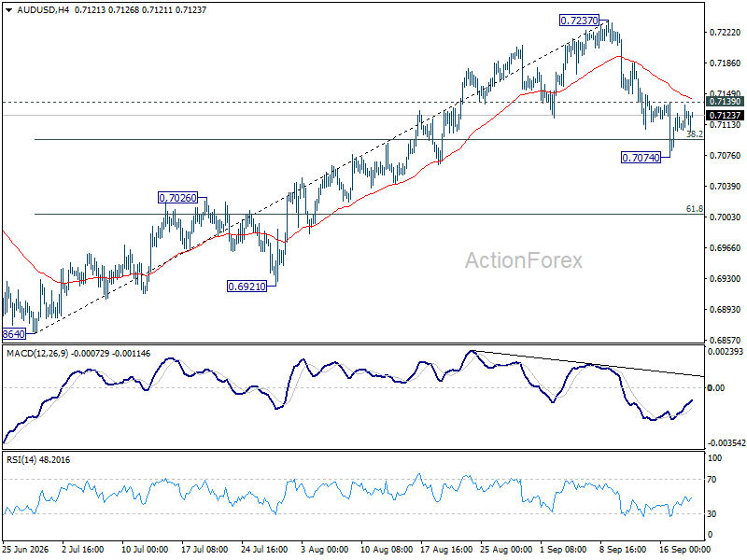Click the ActionForex watermark text
This screenshot has width=747, height=560.
pos(524,260)
